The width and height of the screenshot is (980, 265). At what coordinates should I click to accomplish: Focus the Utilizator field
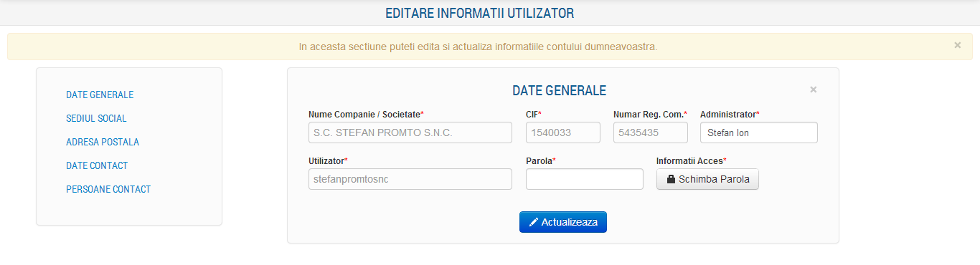(x=410, y=179)
